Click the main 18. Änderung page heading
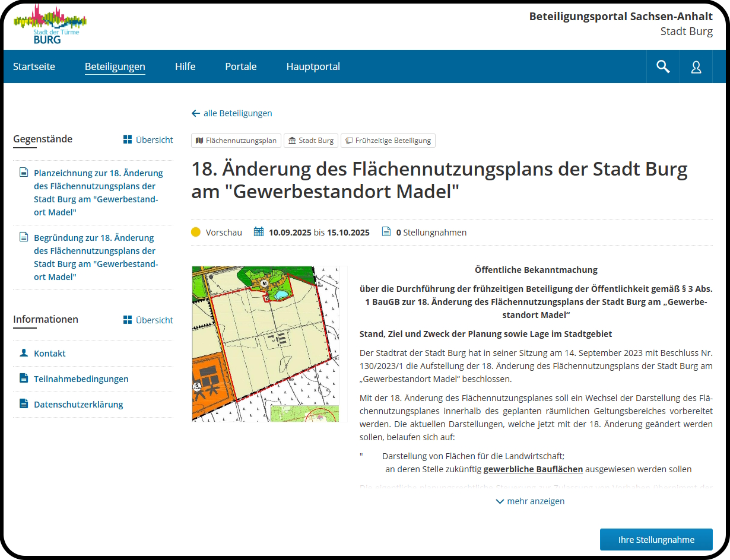This screenshot has height=560, width=730. 440,180
